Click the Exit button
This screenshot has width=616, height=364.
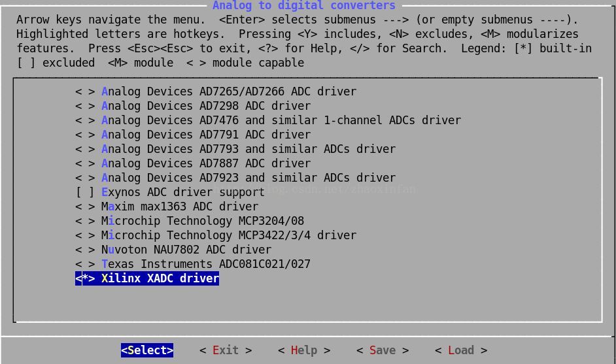pyautogui.click(x=226, y=350)
